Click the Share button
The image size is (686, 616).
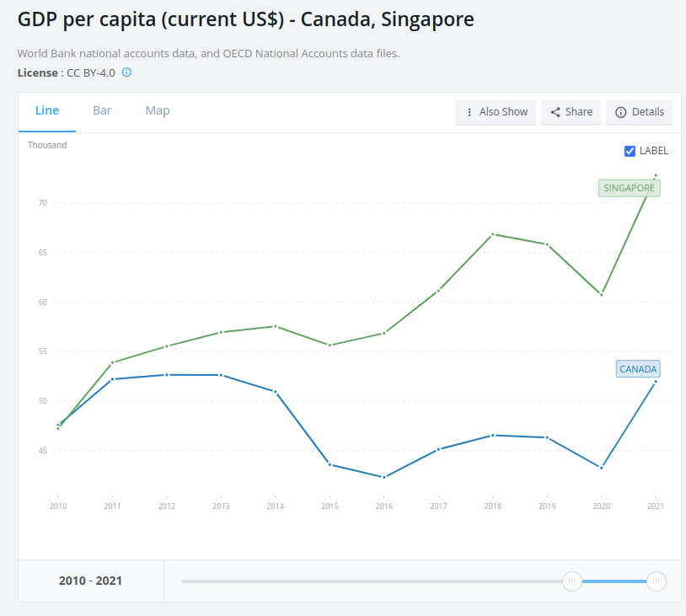[571, 112]
